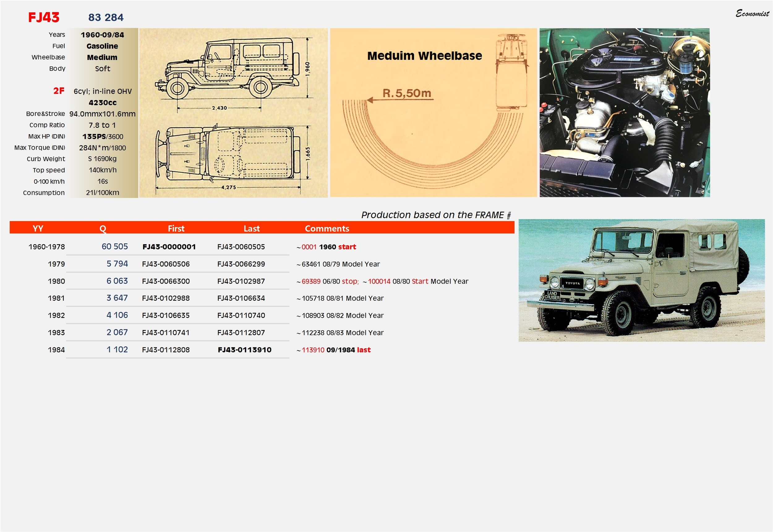The image size is (773, 532).
Task: Open the engine bay photo
Action: [625, 113]
